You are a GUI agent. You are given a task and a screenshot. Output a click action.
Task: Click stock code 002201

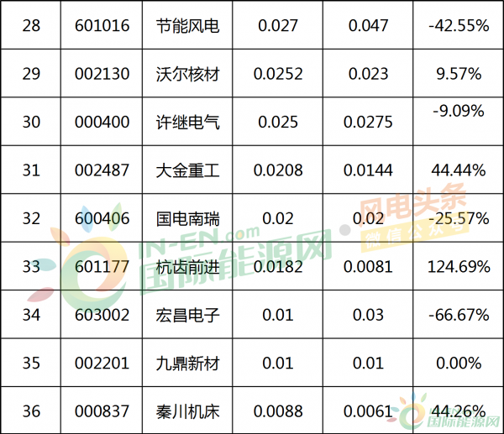[x=102, y=363]
